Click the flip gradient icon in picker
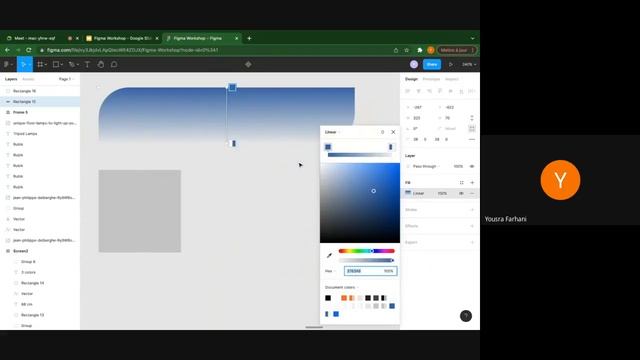 click(x=382, y=132)
